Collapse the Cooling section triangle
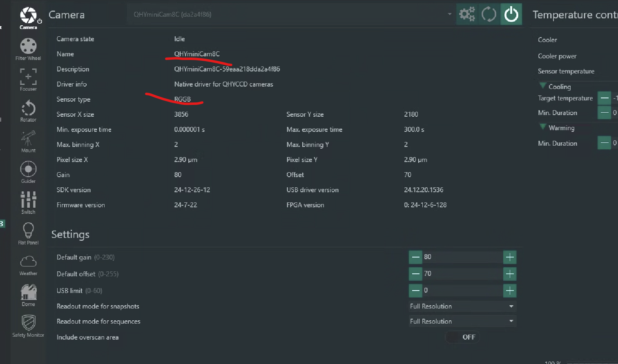This screenshot has height=364, width=618. pos(543,86)
